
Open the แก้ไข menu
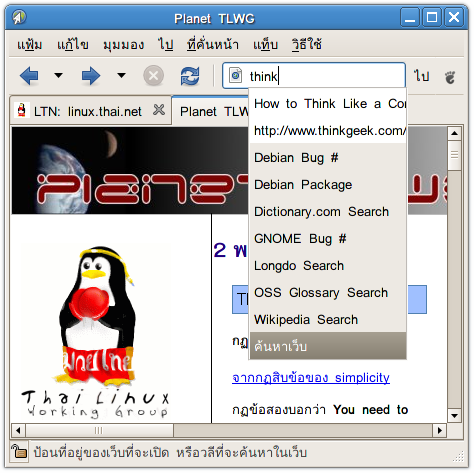coord(73,45)
